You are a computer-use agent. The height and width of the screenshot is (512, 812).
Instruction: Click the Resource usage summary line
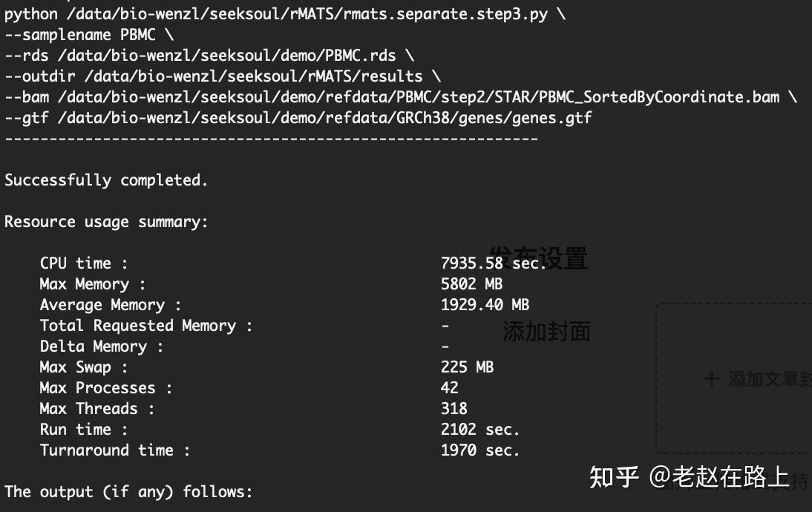click(106, 222)
